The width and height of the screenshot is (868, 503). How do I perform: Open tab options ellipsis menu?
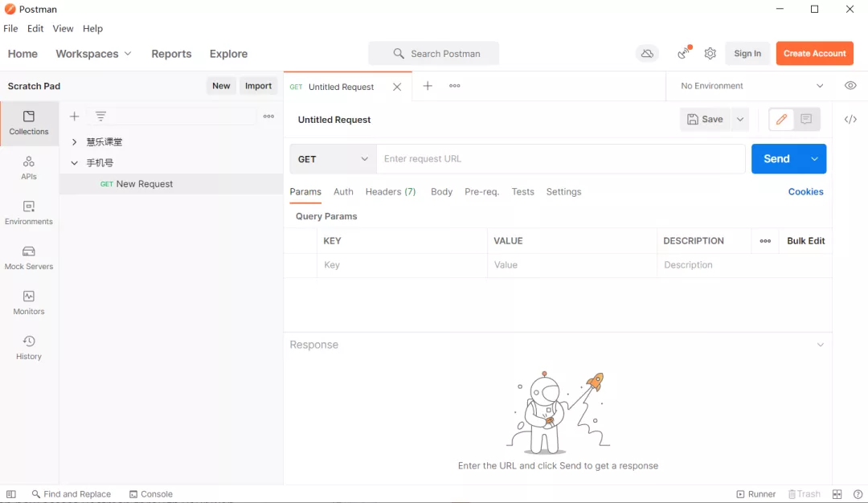pyautogui.click(x=454, y=86)
